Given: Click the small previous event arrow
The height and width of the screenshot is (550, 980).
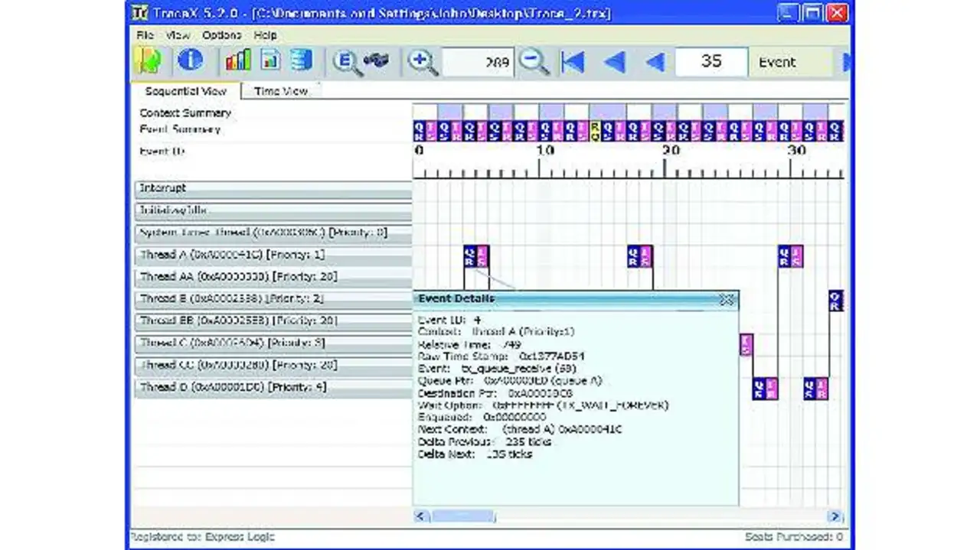Looking at the screenshot, I should [655, 62].
